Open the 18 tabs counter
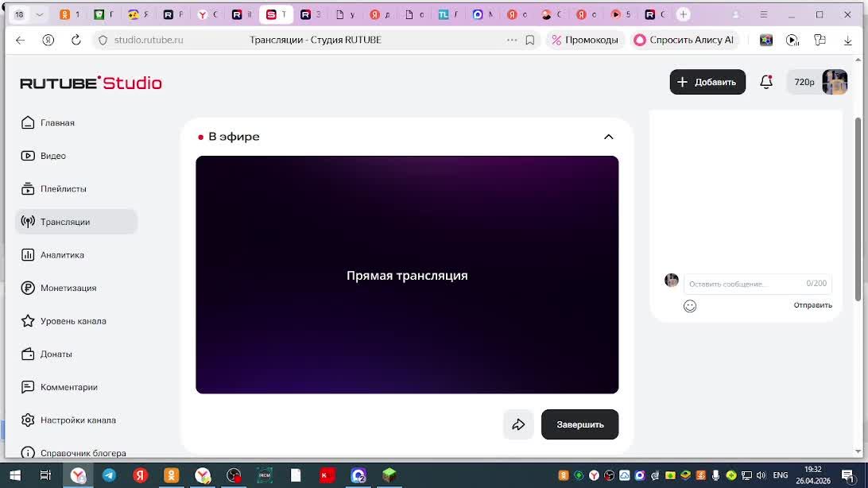Viewport: 868px width, 488px height. click(x=19, y=14)
